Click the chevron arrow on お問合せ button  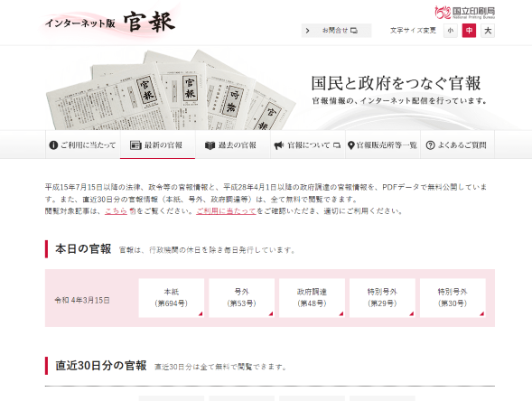point(307,31)
